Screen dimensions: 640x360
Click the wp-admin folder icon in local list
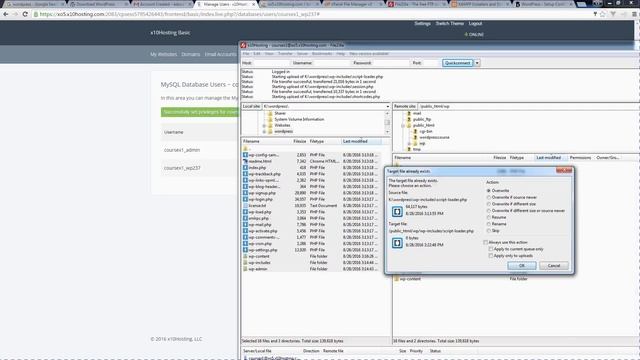(245, 269)
